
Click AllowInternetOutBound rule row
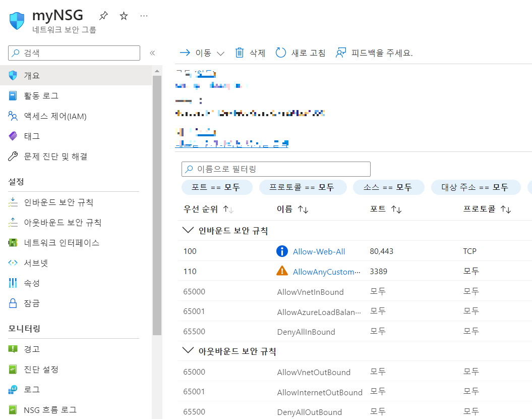[355, 392]
